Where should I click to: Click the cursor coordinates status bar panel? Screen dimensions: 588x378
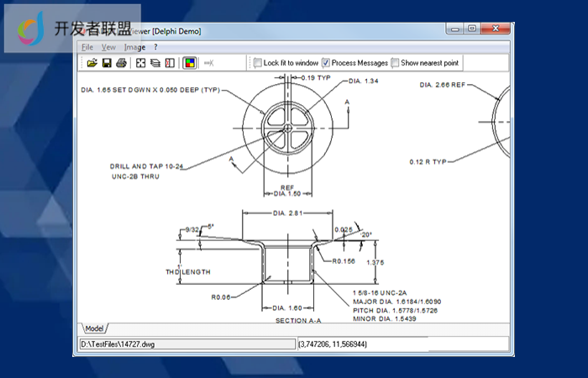402,344
